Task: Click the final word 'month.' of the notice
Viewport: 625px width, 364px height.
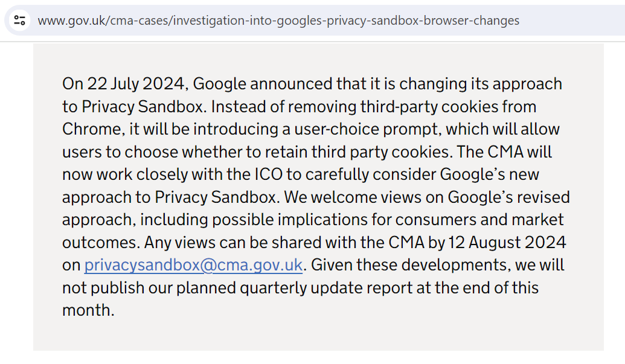Action: (88, 311)
